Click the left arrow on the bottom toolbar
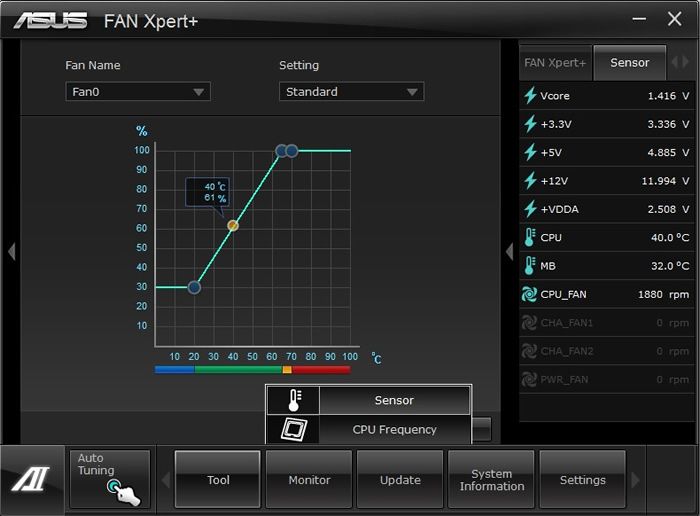The width and height of the screenshot is (700, 516). [x=166, y=480]
